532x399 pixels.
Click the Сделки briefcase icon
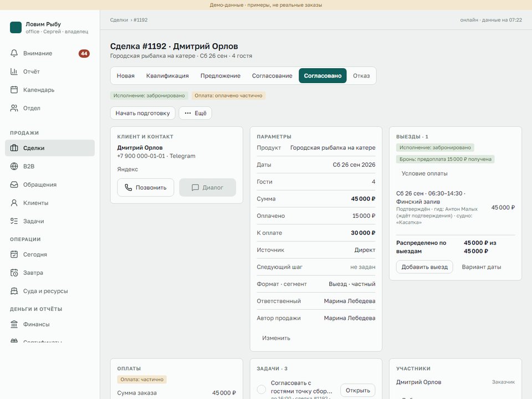(x=14, y=148)
